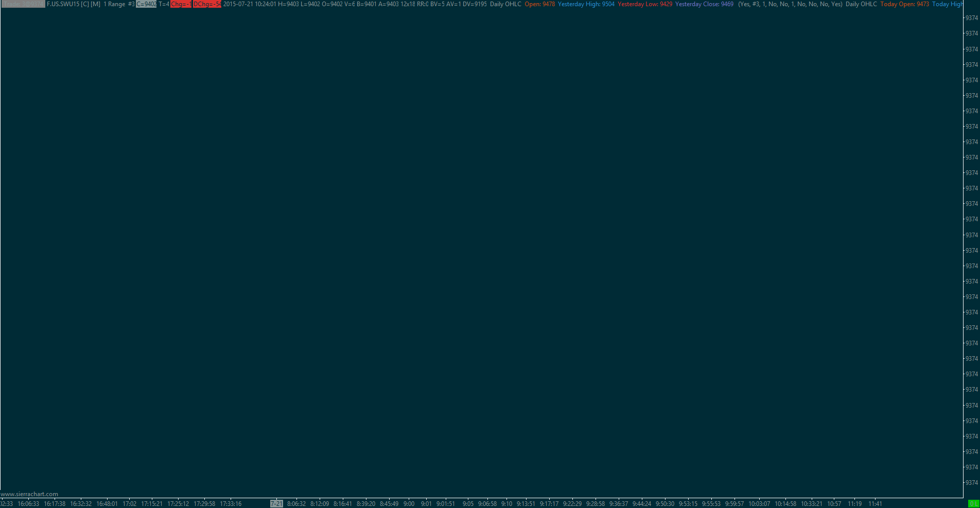Viewport: 980px width, 508px height.
Task: Click the 9:22:29 time axis label
Action: 572,504
